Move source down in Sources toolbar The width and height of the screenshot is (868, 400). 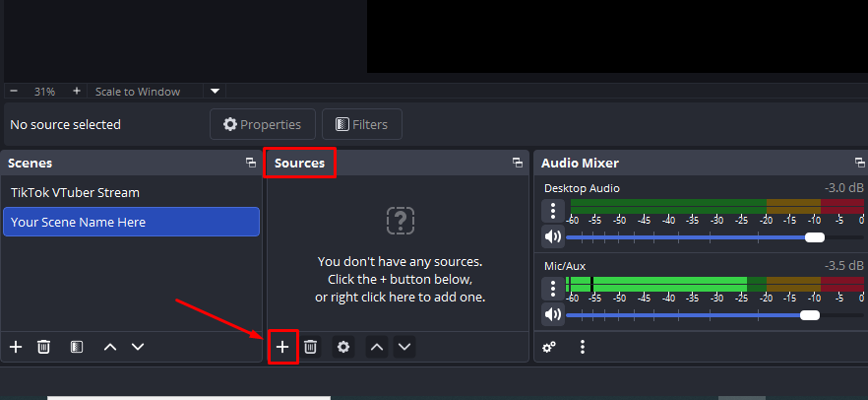click(404, 347)
